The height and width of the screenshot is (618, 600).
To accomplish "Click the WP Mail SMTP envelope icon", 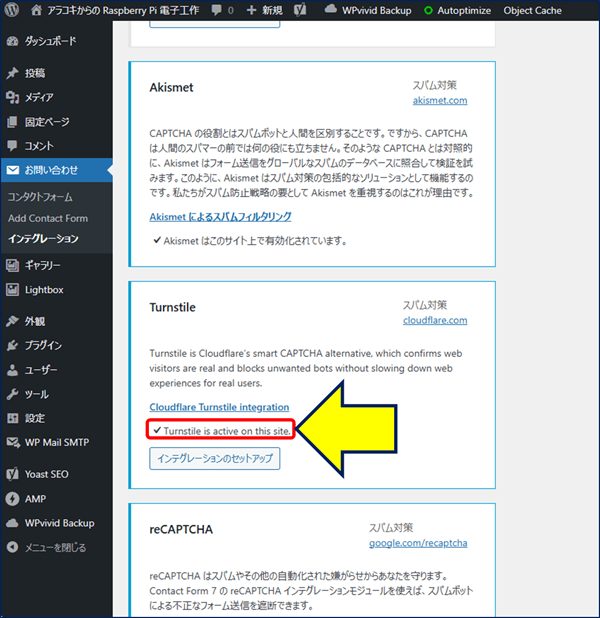I will pyautogui.click(x=13, y=443).
